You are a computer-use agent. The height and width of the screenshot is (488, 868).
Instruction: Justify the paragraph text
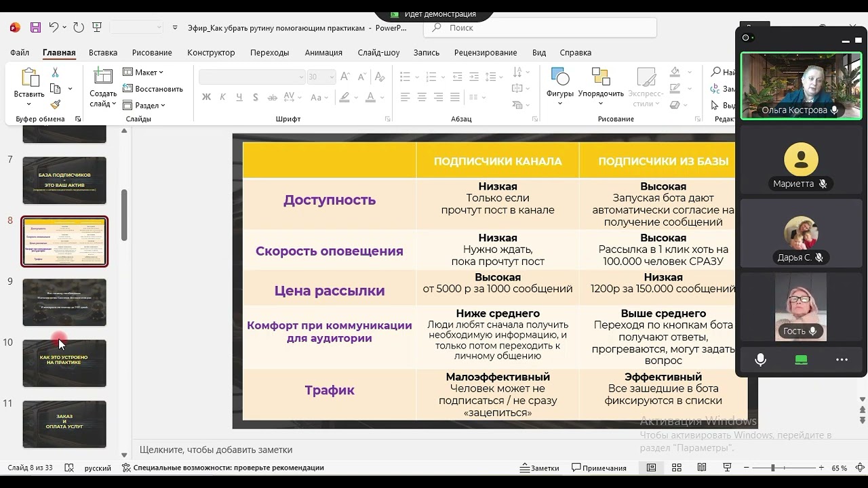pos(455,97)
